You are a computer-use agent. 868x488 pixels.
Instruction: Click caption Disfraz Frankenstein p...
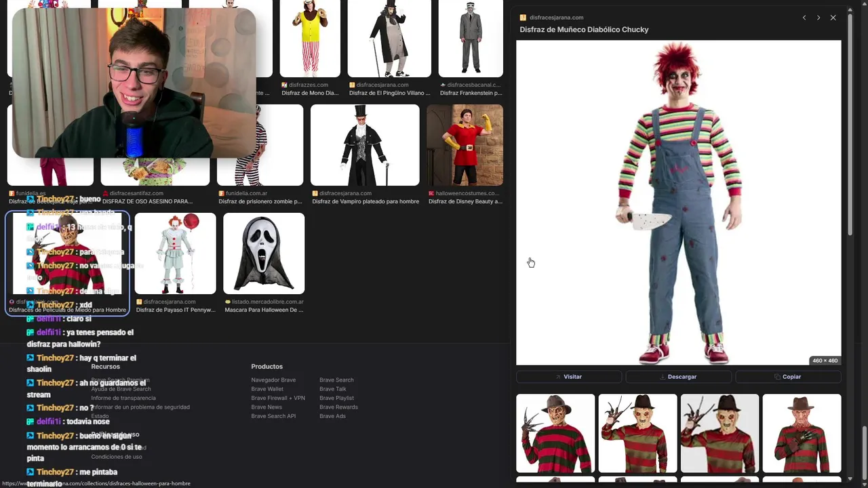[471, 93]
